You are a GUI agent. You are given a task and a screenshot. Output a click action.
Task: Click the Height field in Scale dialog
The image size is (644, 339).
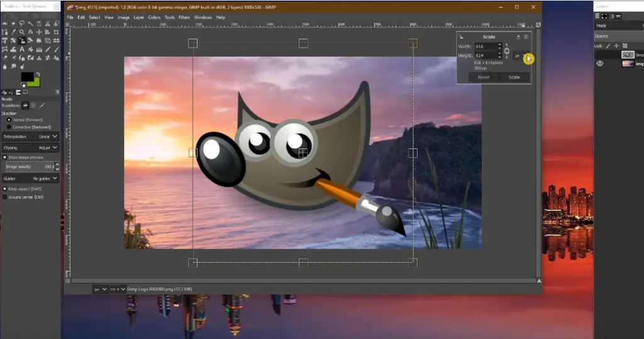point(488,55)
